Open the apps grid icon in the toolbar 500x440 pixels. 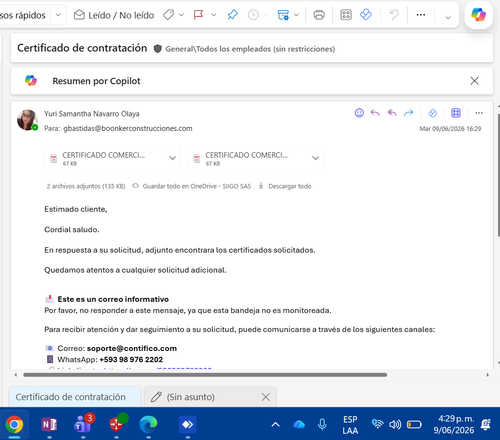click(x=346, y=15)
